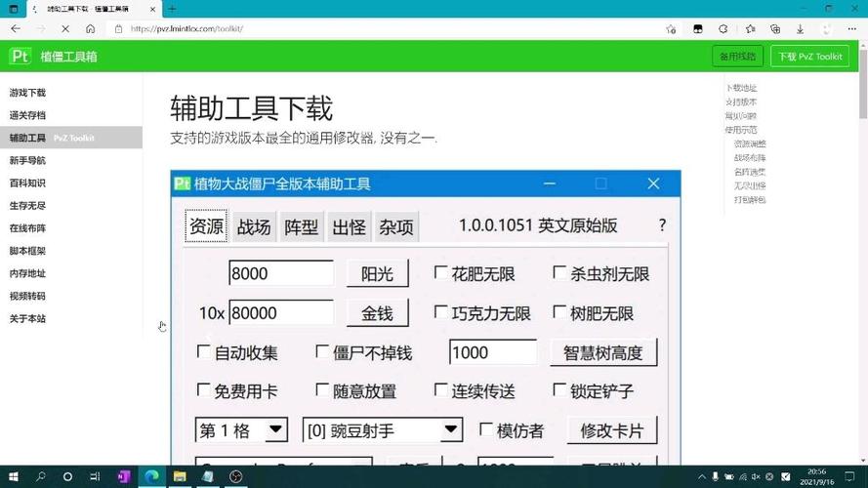This screenshot has width=868, height=488.
Task: Open a new browser tab with plus
Action: [172, 9]
